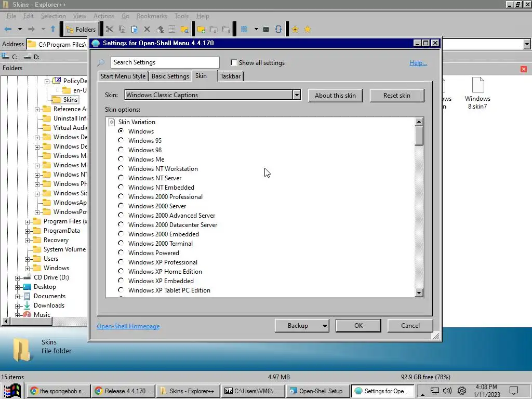Open Properties icon in Explorer++ toolbar

coord(172,29)
